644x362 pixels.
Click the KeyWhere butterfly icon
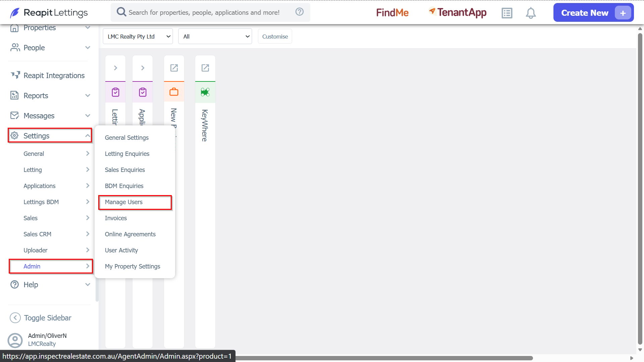click(x=205, y=92)
